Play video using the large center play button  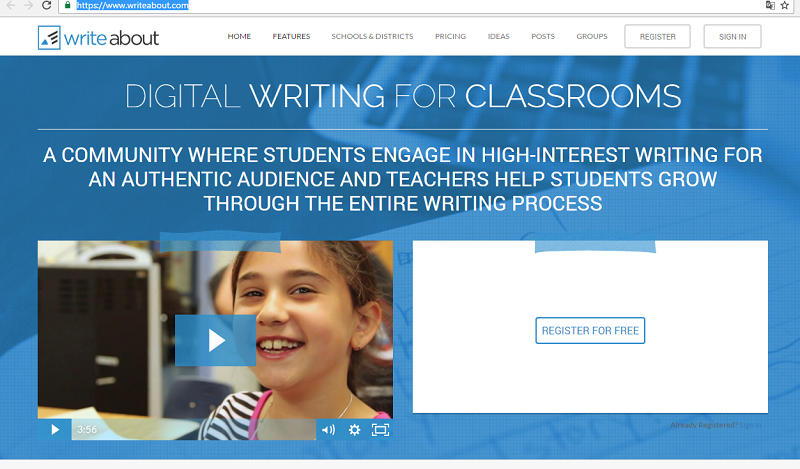216,340
